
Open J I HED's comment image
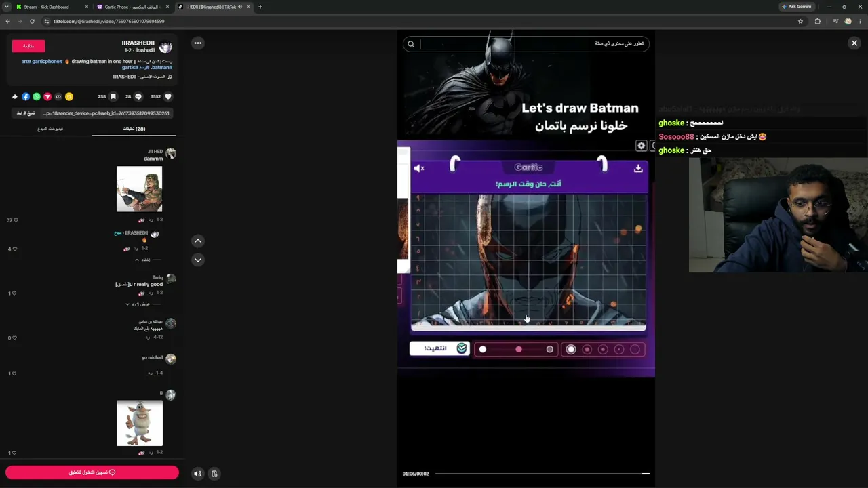[x=140, y=189]
